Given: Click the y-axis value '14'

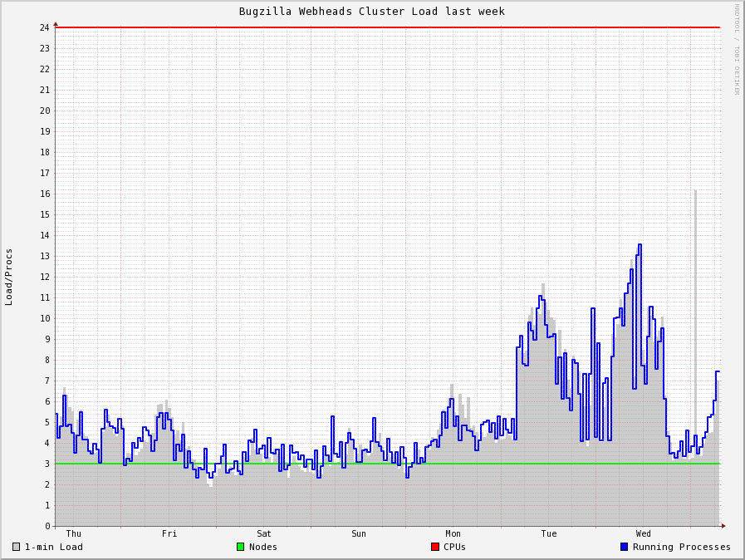Looking at the screenshot, I should click(x=45, y=235).
